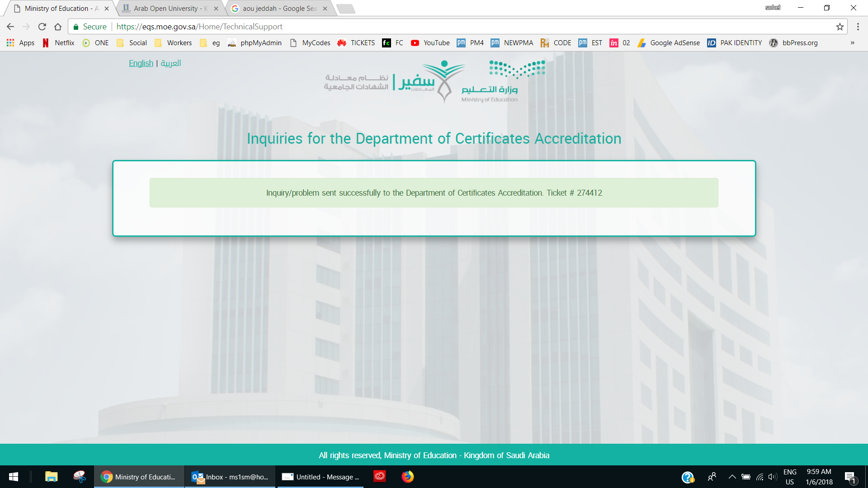Open the Workers bookmarks folder
Viewport: 868px width, 488px height.
click(173, 43)
